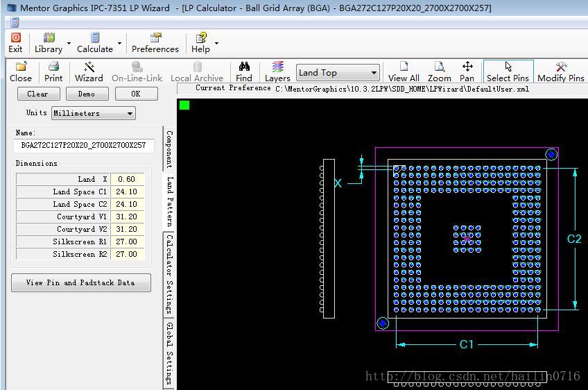Expand the Help dropdown arrow
The height and width of the screenshot is (390, 588).
click(x=216, y=43)
